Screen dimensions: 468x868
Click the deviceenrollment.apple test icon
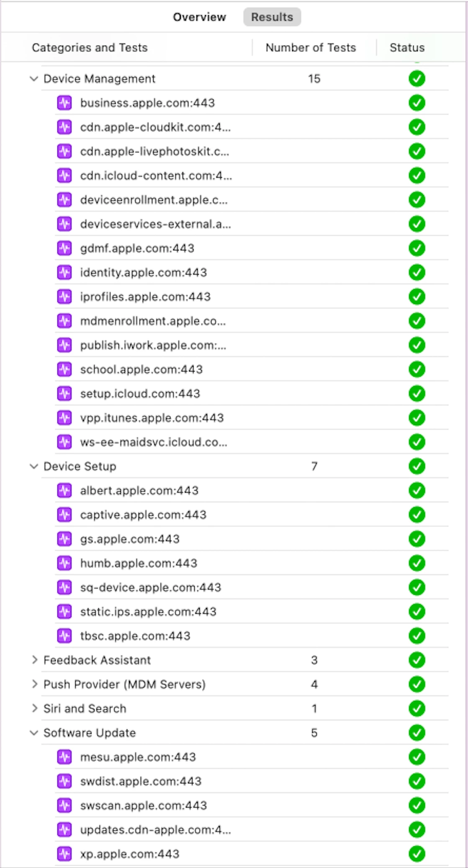pyautogui.click(x=64, y=200)
